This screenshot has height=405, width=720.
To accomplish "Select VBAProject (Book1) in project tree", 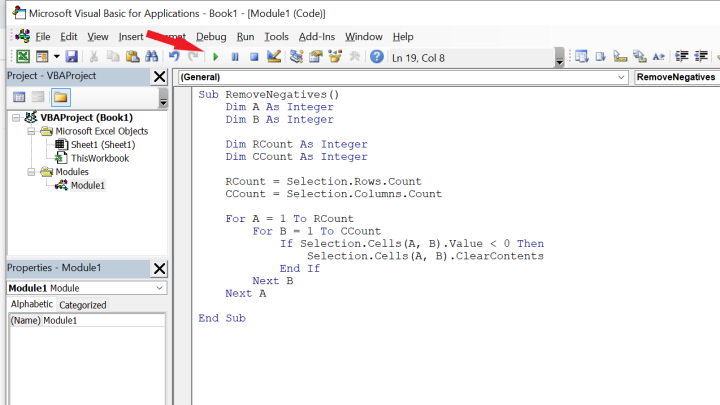I will (86, 118).
